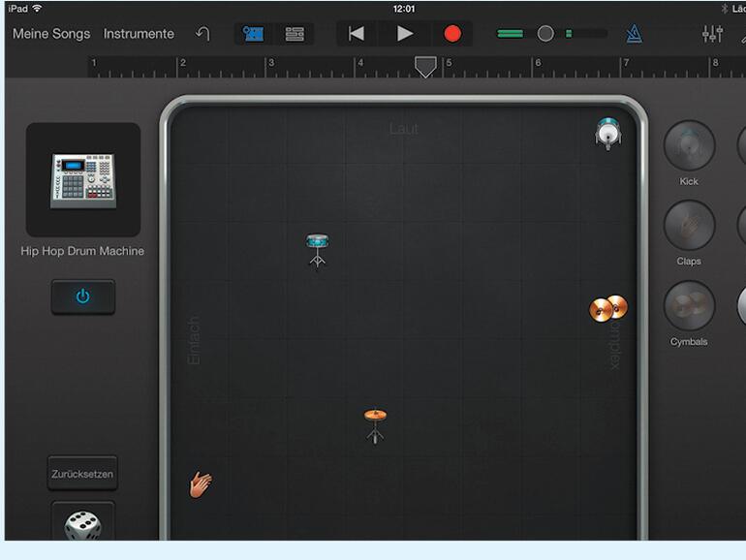Click the Wi-Fi status icon
Screen dimensions: 746x560
(x=37, y=9)
